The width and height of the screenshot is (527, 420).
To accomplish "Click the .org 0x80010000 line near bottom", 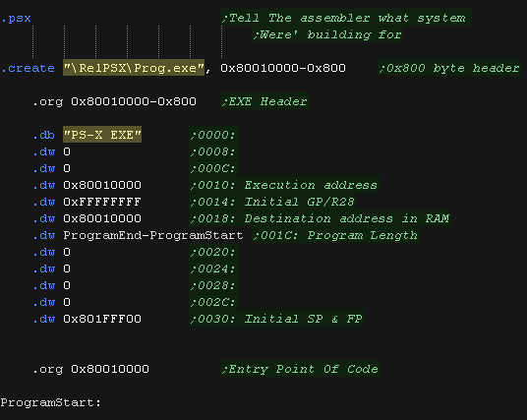I will pyautogui.click(x=90, y=369).
